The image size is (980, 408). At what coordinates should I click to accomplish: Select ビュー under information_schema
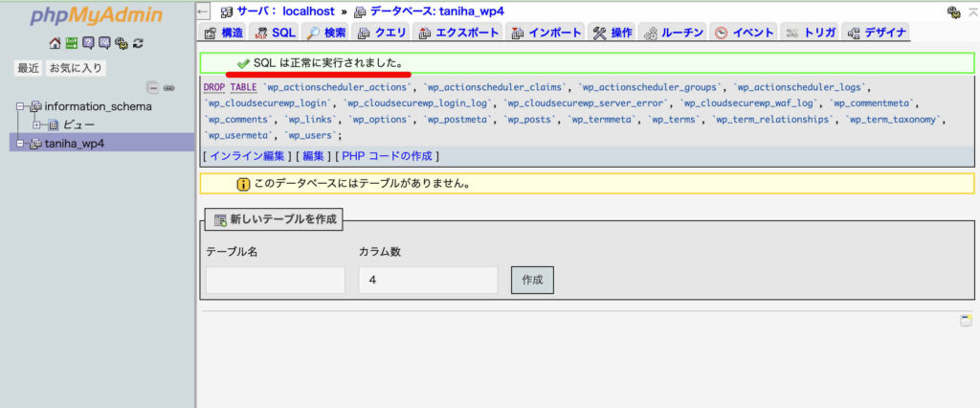click(78, 125)
